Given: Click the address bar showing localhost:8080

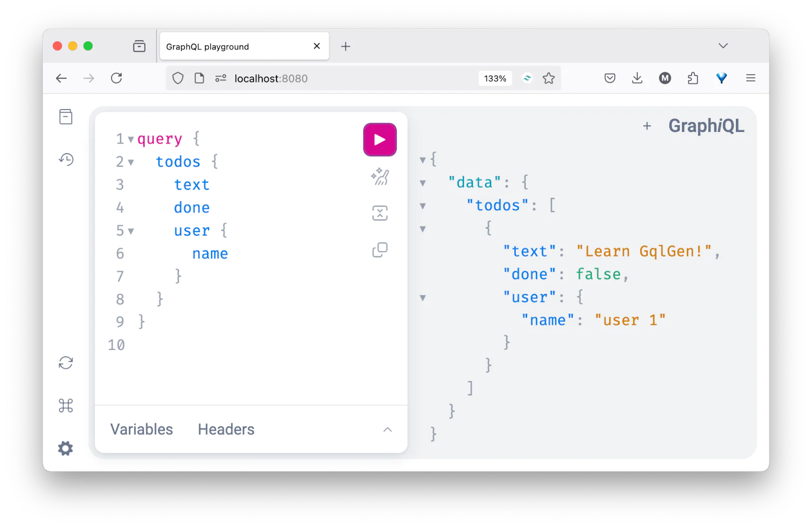Looking at the screenshot, I should click(x=271, y=78).
